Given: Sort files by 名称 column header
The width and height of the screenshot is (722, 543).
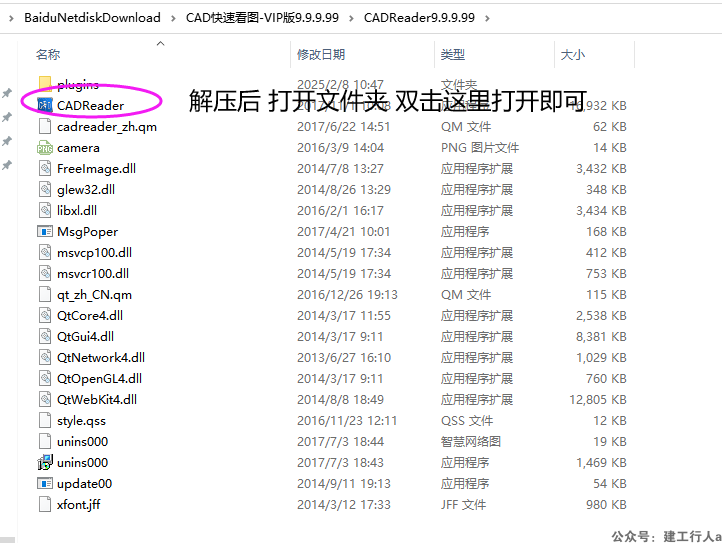Looking at the screenshot, I should (48, 54).
